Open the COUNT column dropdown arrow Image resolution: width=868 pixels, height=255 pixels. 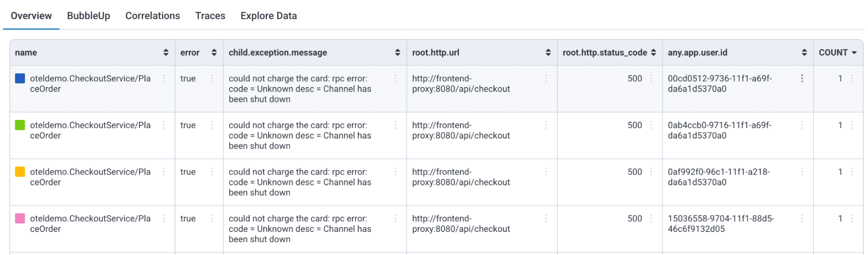(854, 53)
